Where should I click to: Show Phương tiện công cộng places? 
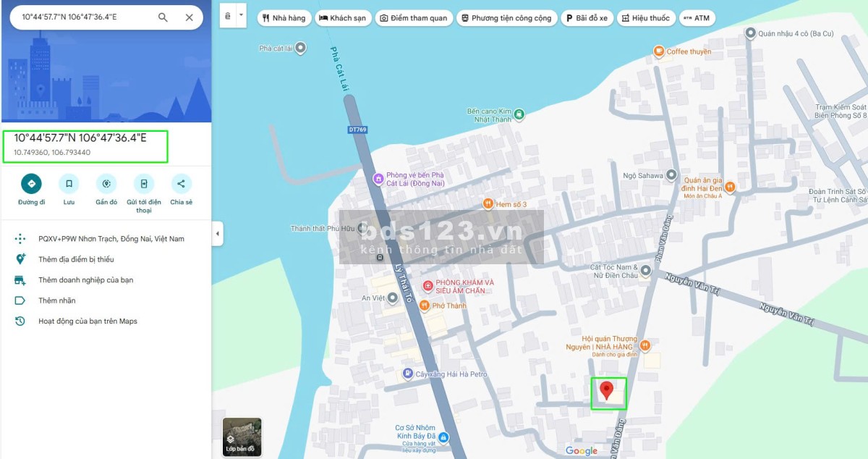pyautogui.click(x=506, y=18)
